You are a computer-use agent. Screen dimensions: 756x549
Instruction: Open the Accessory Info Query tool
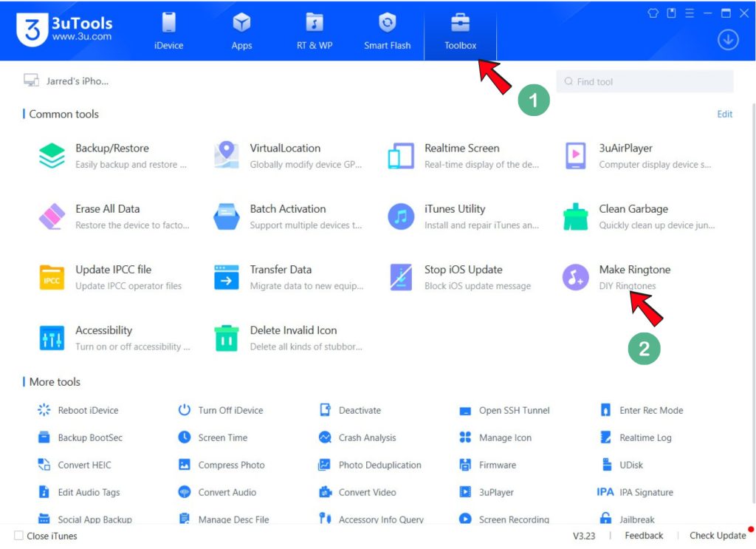[371, 519]
